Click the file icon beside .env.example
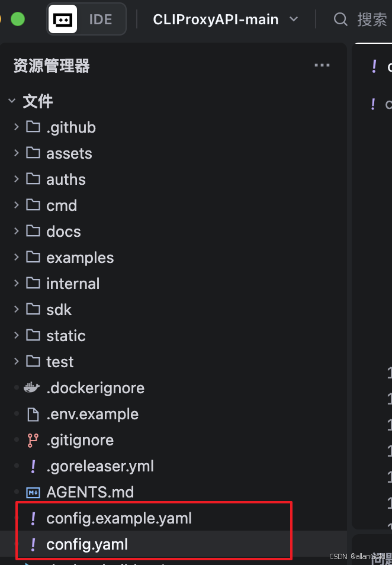The width and height of the screenshot is (392, 565). click(33, 415)
